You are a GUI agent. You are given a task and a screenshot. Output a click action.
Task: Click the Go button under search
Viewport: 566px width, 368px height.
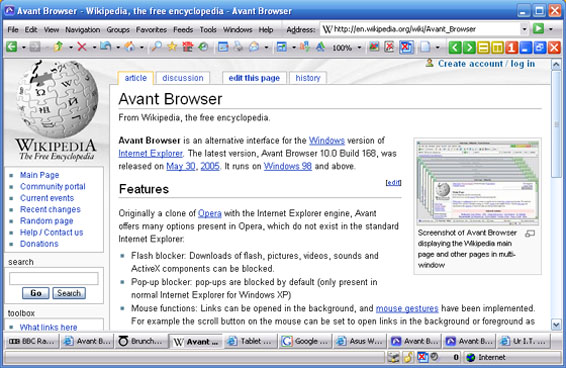pos(35,293)
